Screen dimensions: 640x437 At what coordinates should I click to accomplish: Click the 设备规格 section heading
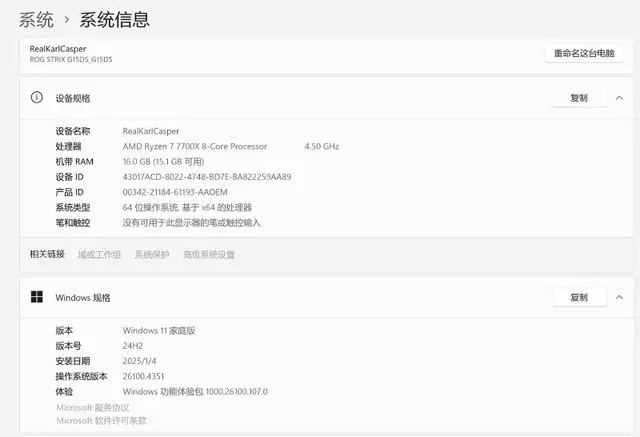[73, 98]
